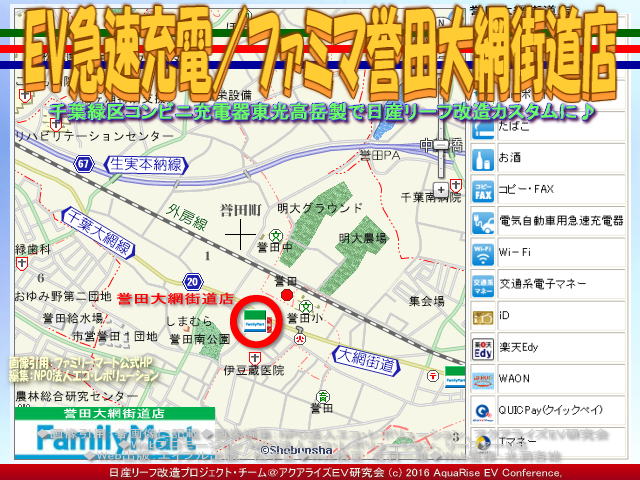Click the 集会場 map label
The width and height of the screenshot is (640, 480).
pos(427,302)
